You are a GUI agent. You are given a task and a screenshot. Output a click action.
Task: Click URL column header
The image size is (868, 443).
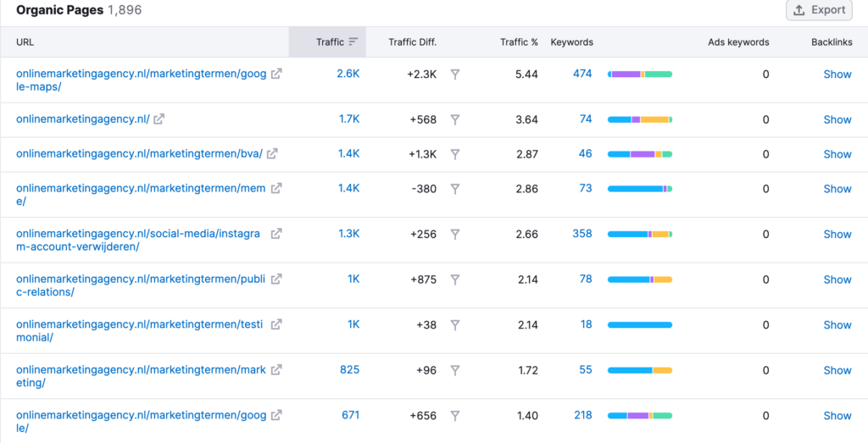tap(25, 42)
